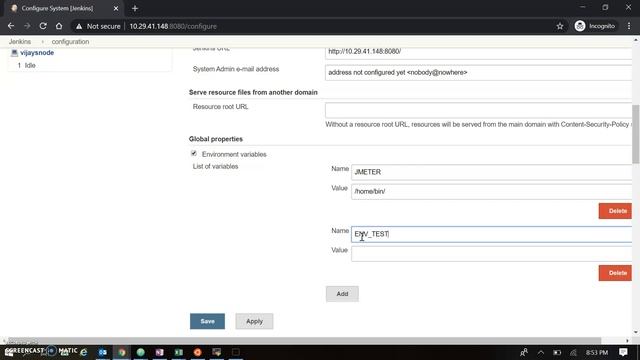
Task: Click the Jenkins URL field
Action: [478, 52]
